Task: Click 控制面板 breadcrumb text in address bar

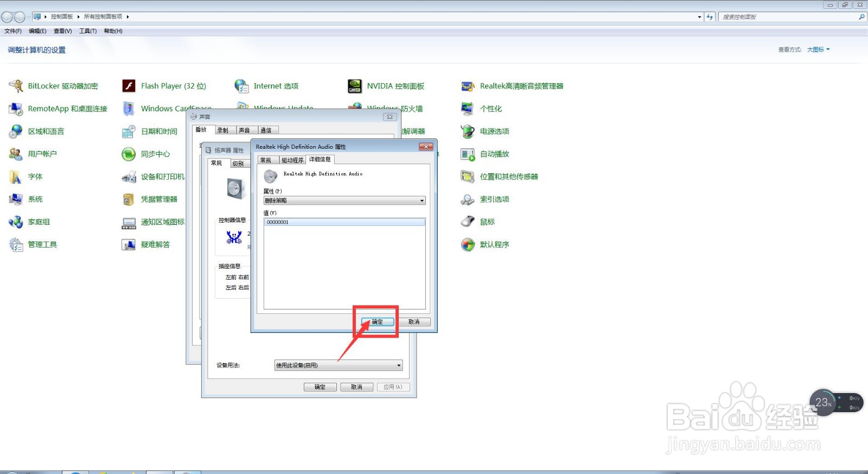Action: 62,17
